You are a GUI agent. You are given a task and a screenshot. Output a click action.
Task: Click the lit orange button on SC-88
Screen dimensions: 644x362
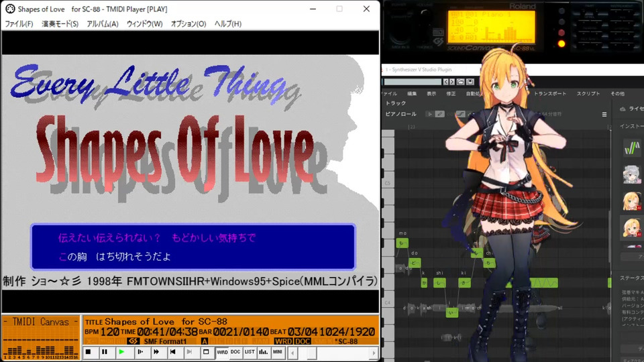click(x=561, y=44)
